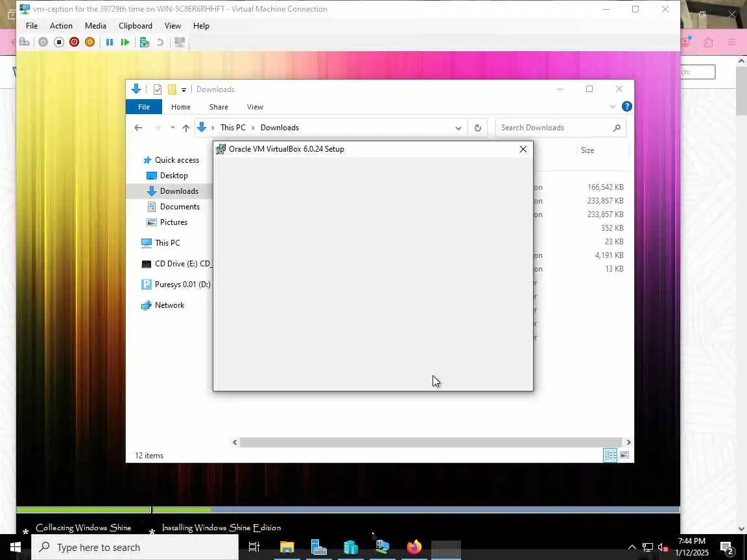Click the 4,191 KB size cell
This screenshot has width=747, height=560.
click(609, 255)
